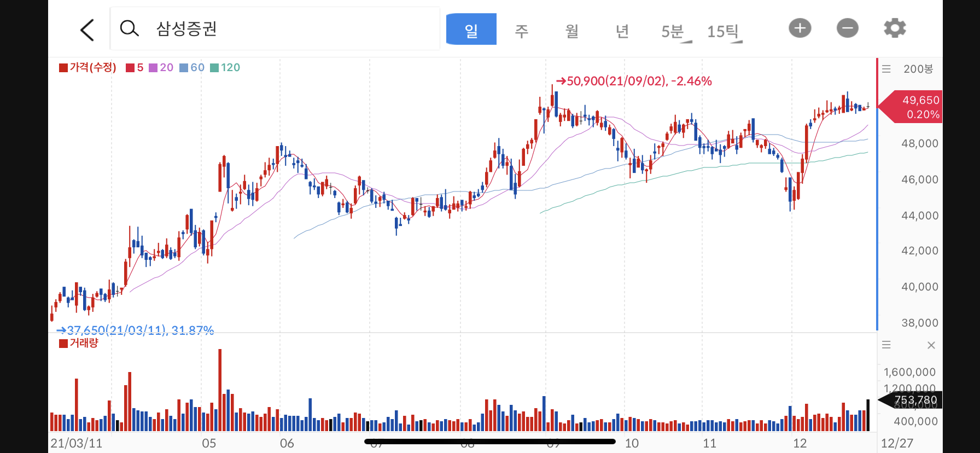This screenshot has width=980, height=453.
Task: Tap the 200봉 candle count label
Action: [x=918, y=69]
